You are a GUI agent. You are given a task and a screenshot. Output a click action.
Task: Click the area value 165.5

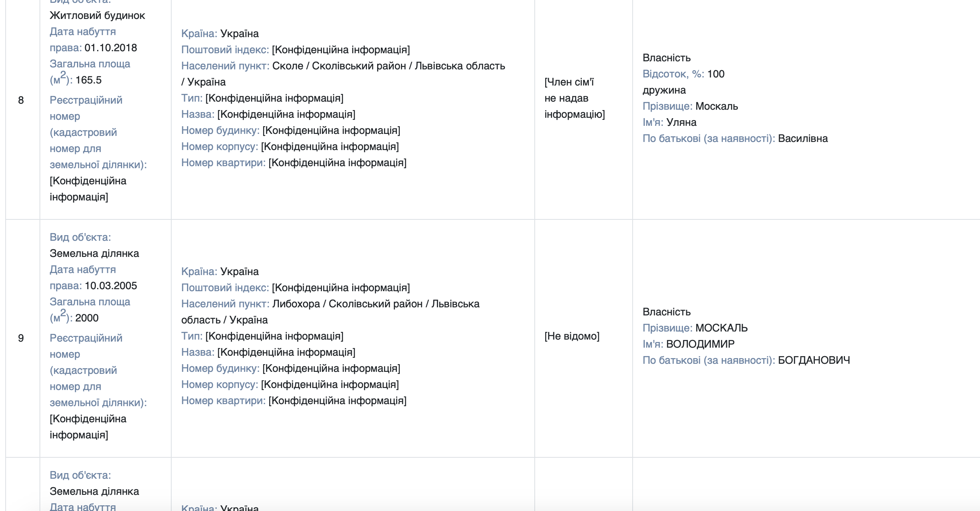89,80
